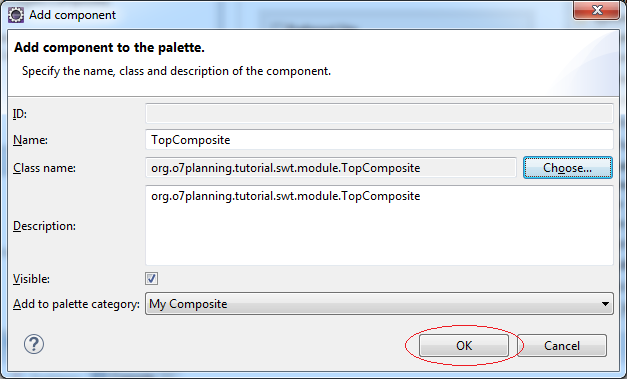
Task: Click the disabled ID field
Action: pos(379,114)
